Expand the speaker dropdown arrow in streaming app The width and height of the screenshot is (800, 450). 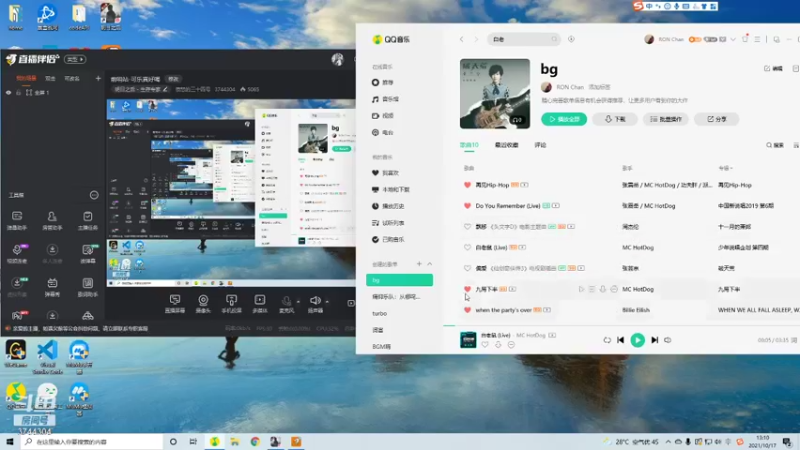coord(327,301)
